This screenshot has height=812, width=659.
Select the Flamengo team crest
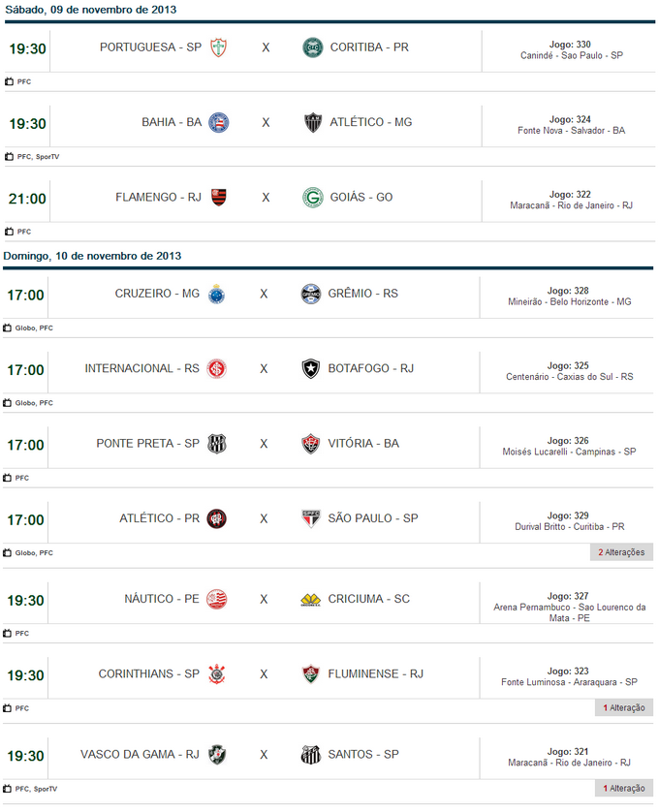click(219, 198)
